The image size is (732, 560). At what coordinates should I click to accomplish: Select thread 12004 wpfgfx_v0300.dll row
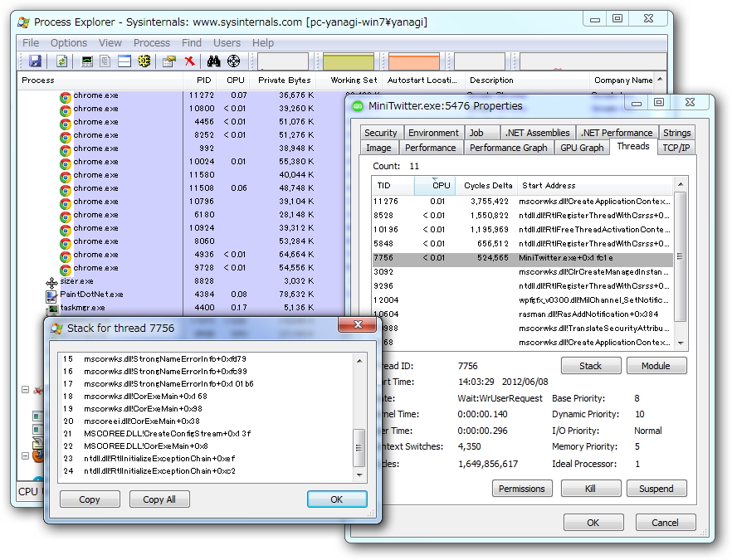pyautogui.click(x=522, y=300)
